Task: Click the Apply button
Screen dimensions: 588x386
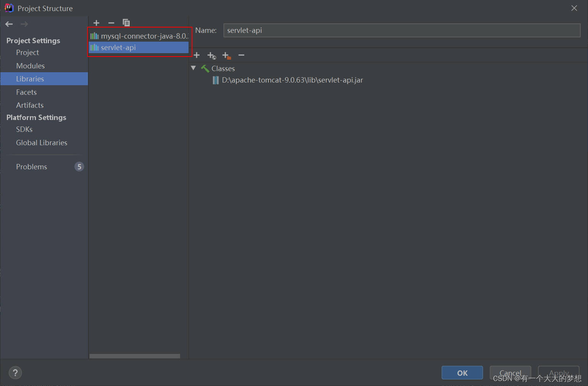Action: (559, 373)
